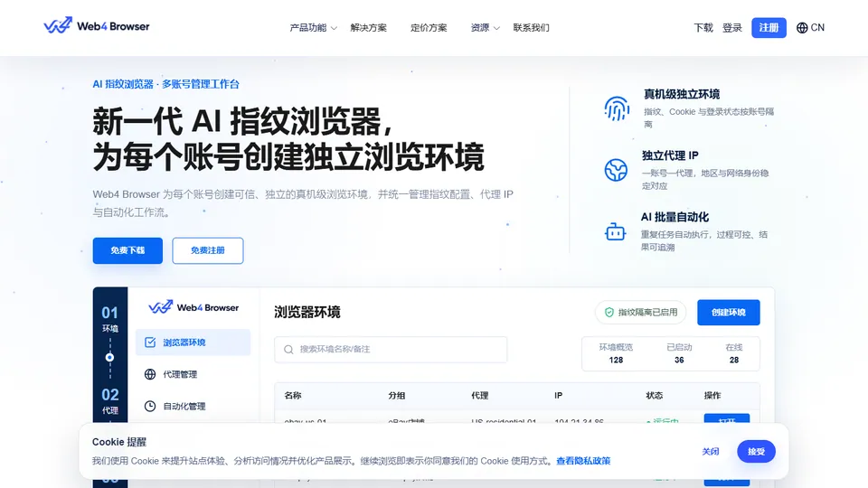
Task: Click the globe icon for 独立代理 IP
Action: [x=616, y=170]
